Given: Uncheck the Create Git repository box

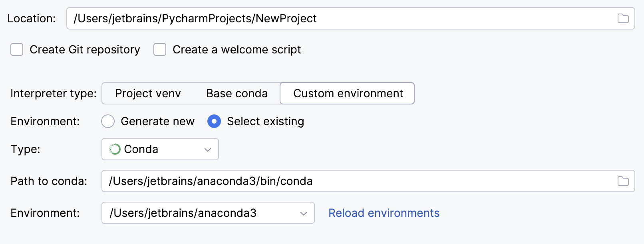Looking at the screenshot, I should pos(17,49).
